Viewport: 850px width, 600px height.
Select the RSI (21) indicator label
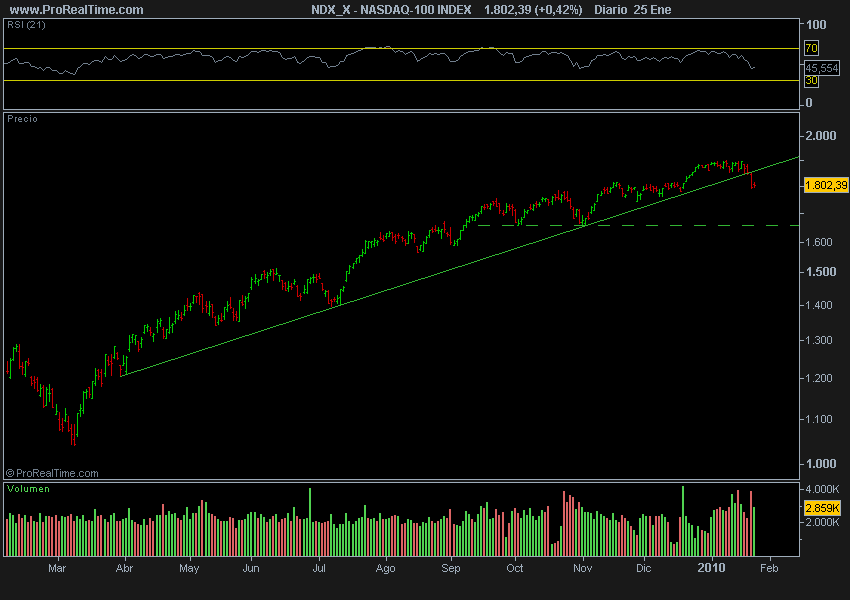tap(26, 25)
